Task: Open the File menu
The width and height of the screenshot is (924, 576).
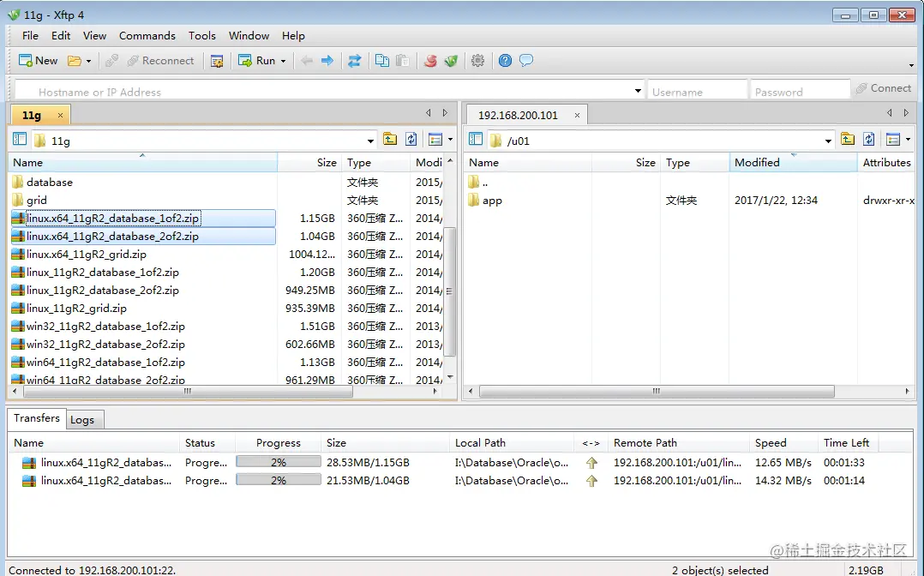Action: [30, 36]
